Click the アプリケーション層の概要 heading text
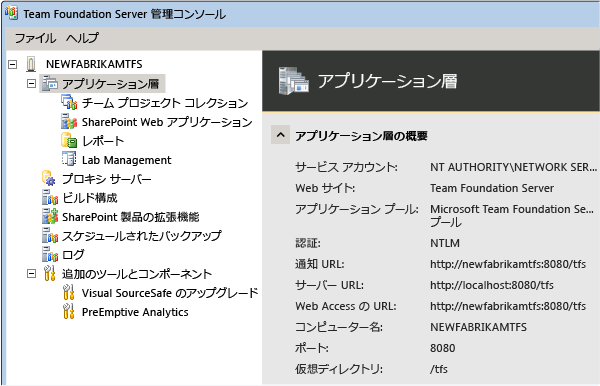Screen dimensions: 600x386 (361, 136)
